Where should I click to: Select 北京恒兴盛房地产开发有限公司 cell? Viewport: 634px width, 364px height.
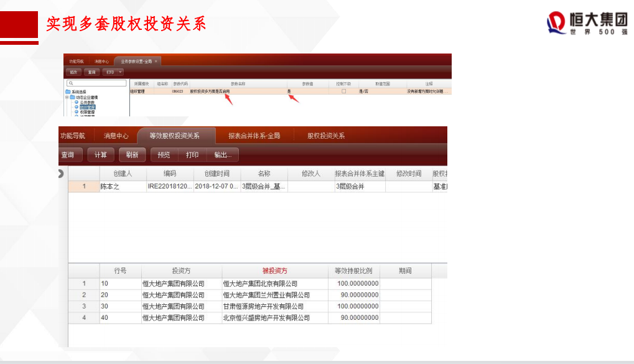[x=275, y=318]
